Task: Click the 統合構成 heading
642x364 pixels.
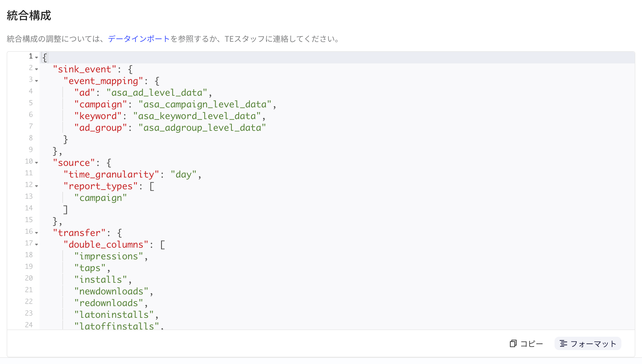Action: tap(29, 15)
